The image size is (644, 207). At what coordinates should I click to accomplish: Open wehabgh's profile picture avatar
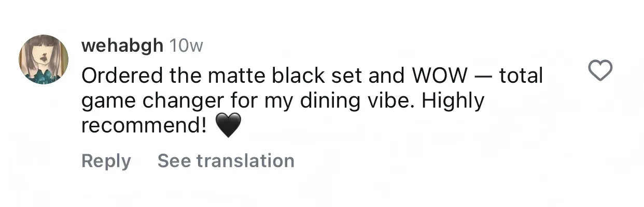pos(44,60)
